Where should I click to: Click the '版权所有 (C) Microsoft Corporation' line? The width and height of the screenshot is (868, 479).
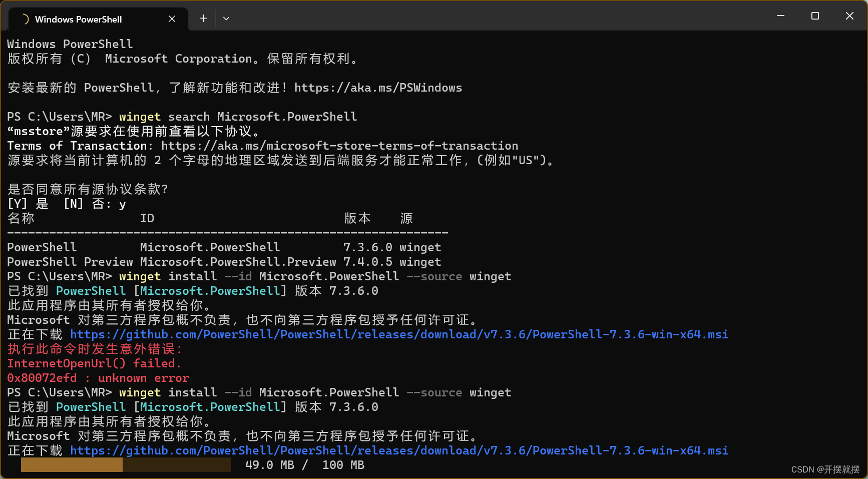183,59
